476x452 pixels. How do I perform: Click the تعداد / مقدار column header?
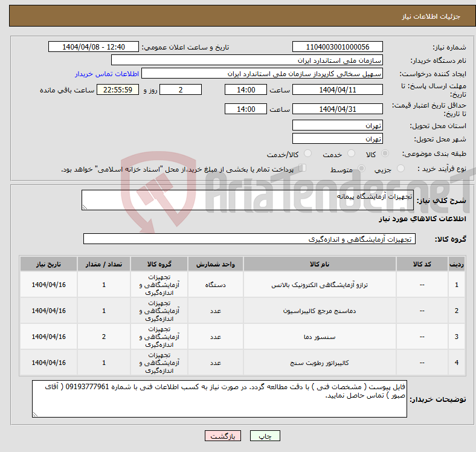104,264
